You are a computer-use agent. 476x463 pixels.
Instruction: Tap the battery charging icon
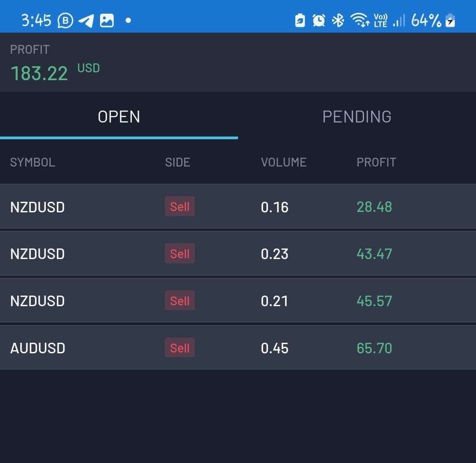450,20
